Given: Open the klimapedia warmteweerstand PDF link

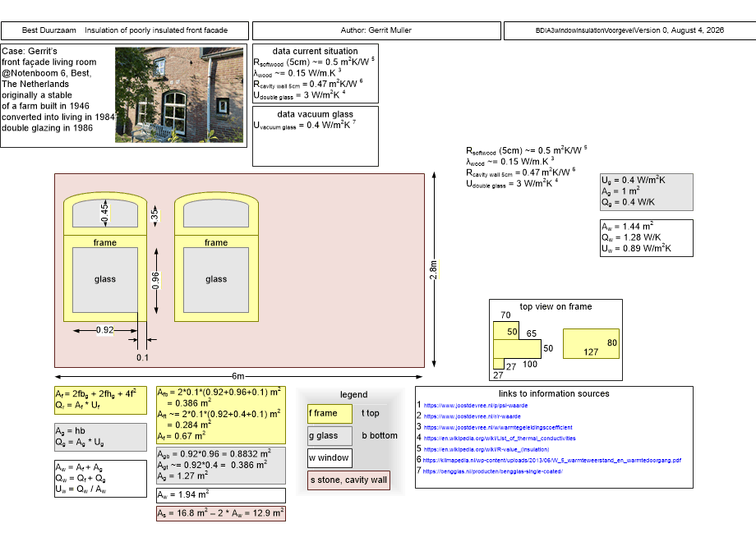Looking at the screenshot, I should (552, 461).
